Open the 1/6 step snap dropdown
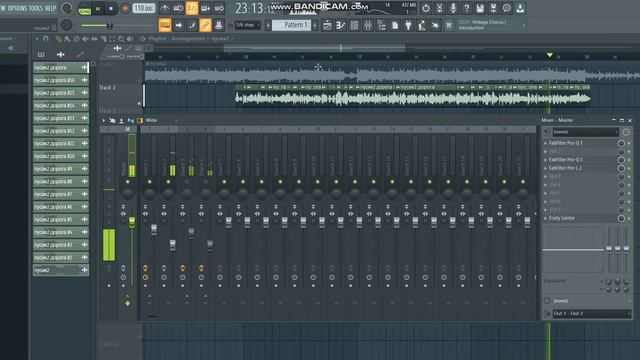Viewport: 640px width, 360px height. (x=248, y=25)
